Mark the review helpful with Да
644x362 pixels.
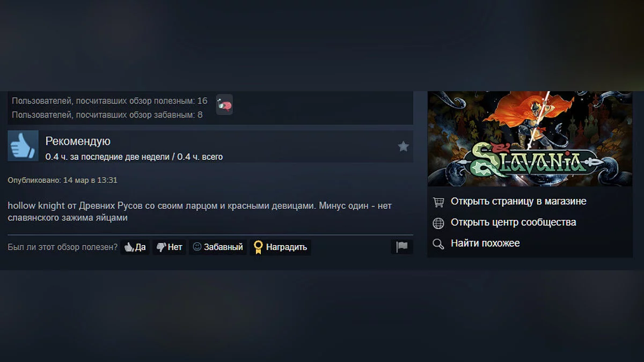135,247
